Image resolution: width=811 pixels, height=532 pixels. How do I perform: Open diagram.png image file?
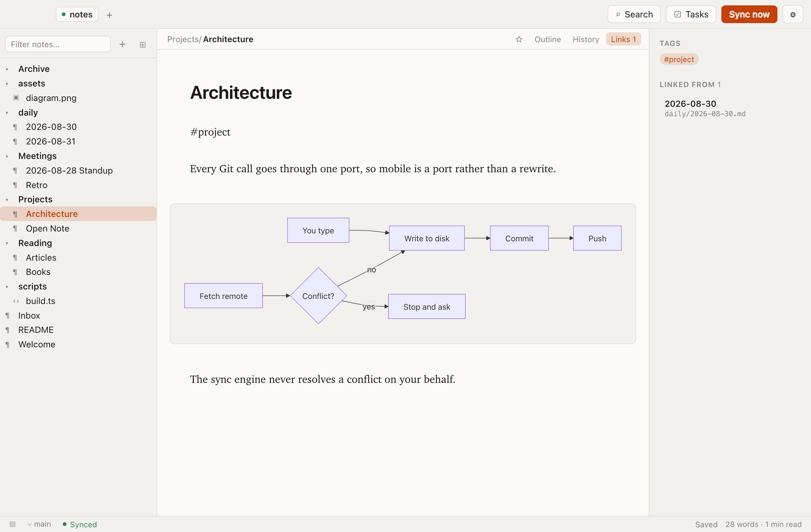pos(78,98)
